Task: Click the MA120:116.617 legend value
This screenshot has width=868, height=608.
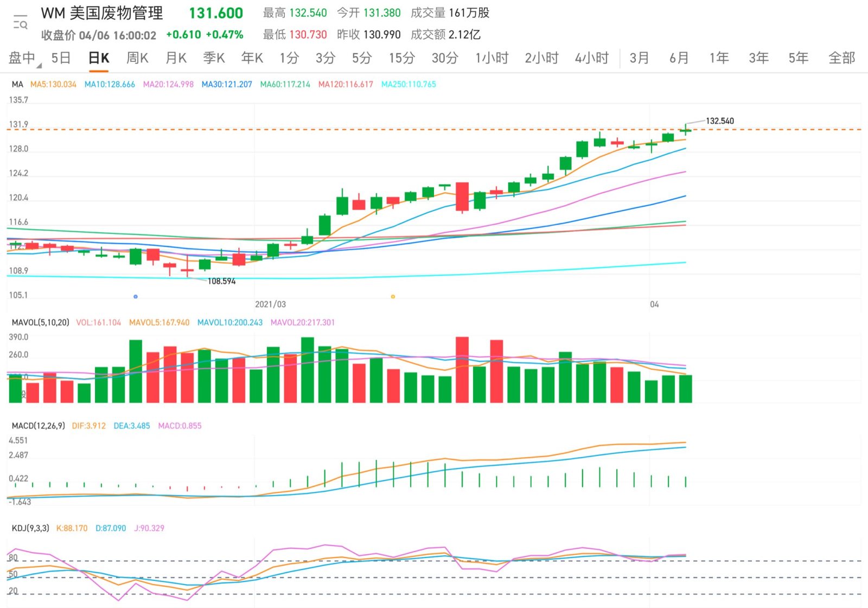Action: tap(346, 84)
